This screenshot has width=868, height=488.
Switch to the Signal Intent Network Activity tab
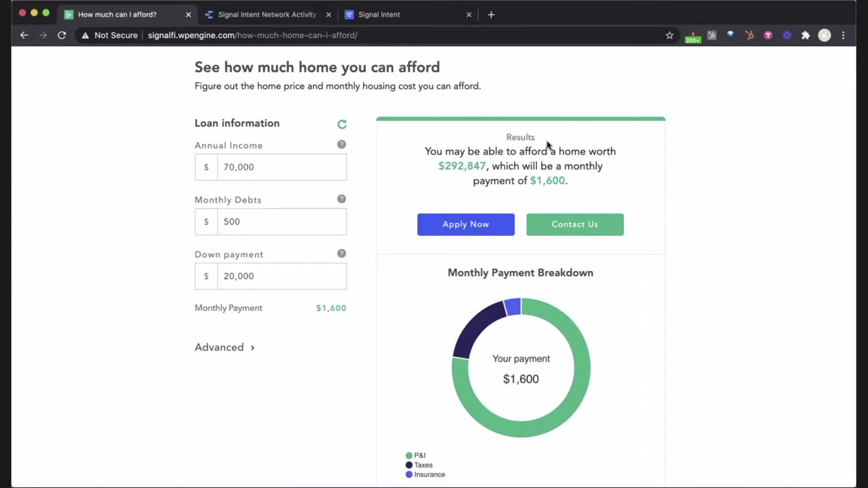[267, 14]
